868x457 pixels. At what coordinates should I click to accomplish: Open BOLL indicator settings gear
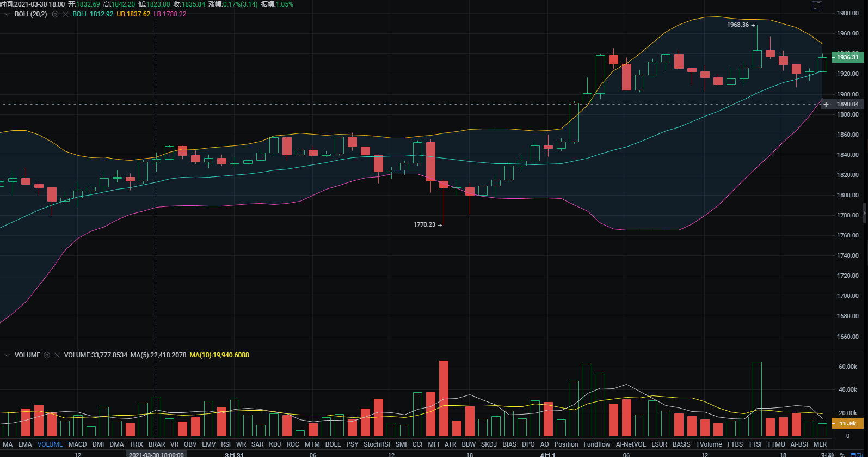pyautogui.click(x=55, y=14)
